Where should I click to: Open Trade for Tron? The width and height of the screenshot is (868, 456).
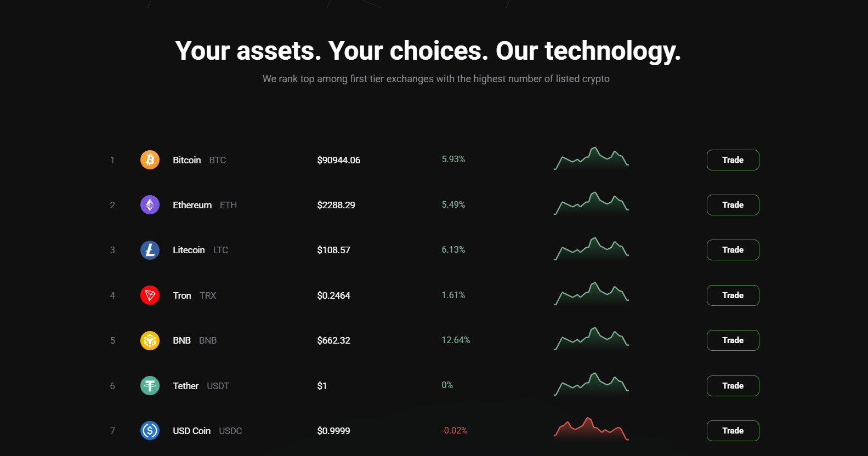pyautogui.click(x=733, y=295)
